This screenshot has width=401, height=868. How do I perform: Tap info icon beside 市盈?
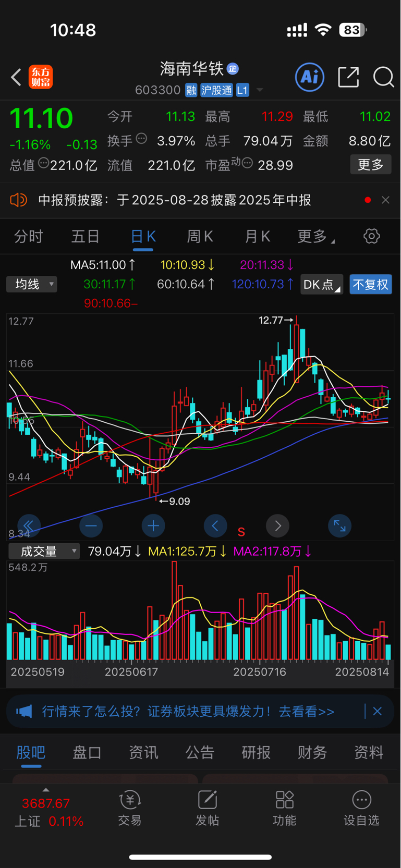click(x=248, y=163)
